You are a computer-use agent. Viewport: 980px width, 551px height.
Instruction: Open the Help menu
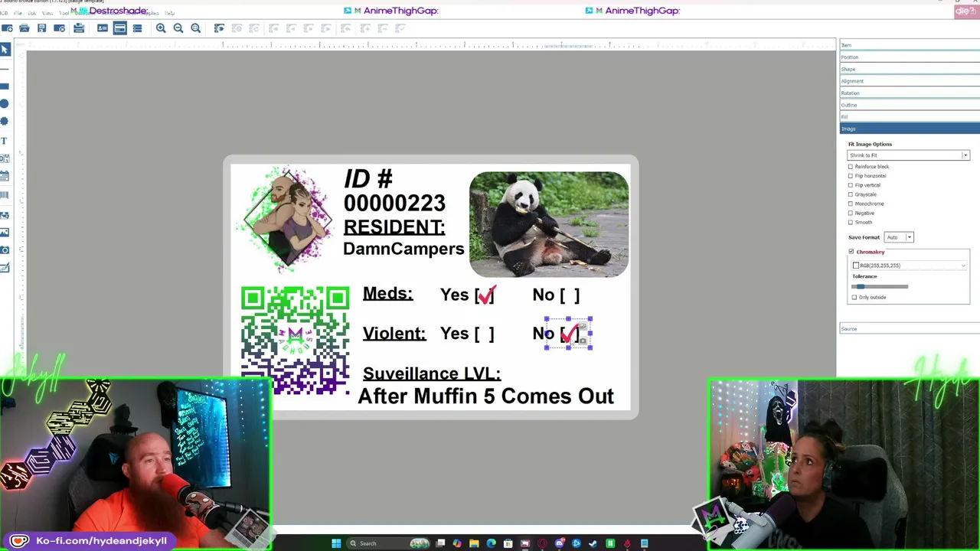(x=170, y=13)
